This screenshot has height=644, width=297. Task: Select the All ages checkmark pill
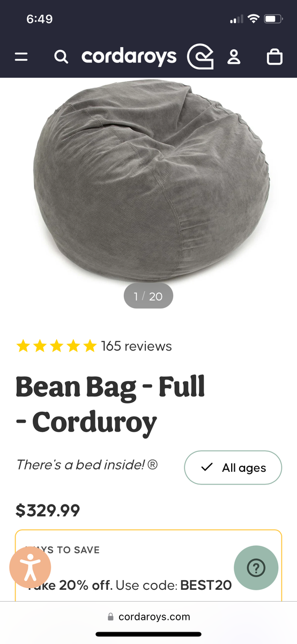pos(233,467)
